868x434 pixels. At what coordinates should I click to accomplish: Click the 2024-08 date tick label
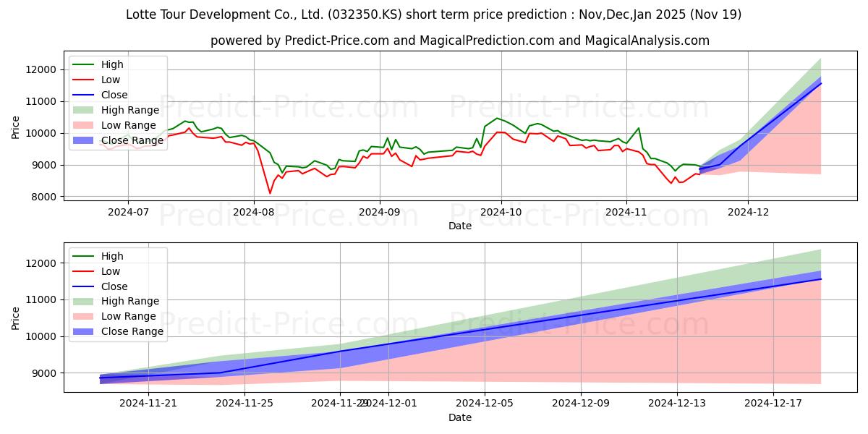pos(254,211)
